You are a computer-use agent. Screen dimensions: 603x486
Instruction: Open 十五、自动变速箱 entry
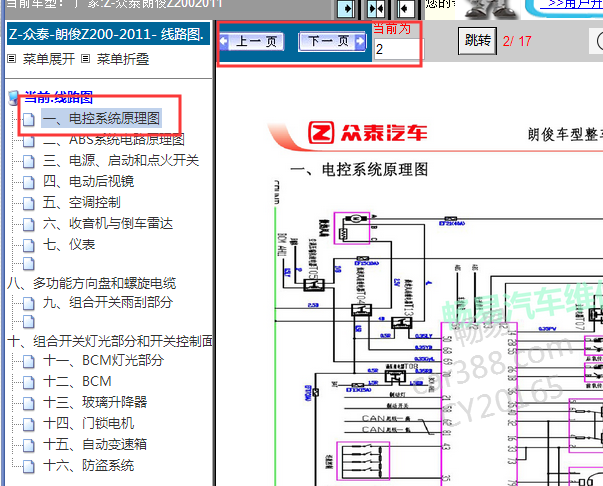point(95,444)
